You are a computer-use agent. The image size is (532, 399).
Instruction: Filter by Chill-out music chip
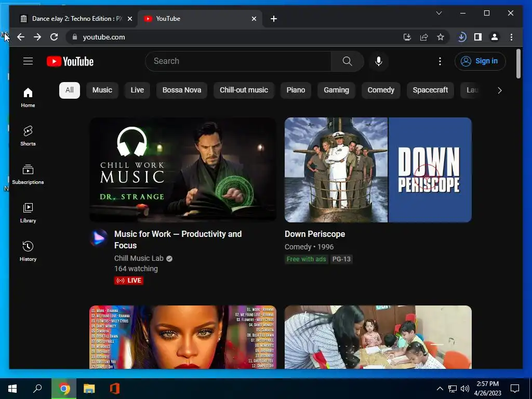click(x=244, y=90)
